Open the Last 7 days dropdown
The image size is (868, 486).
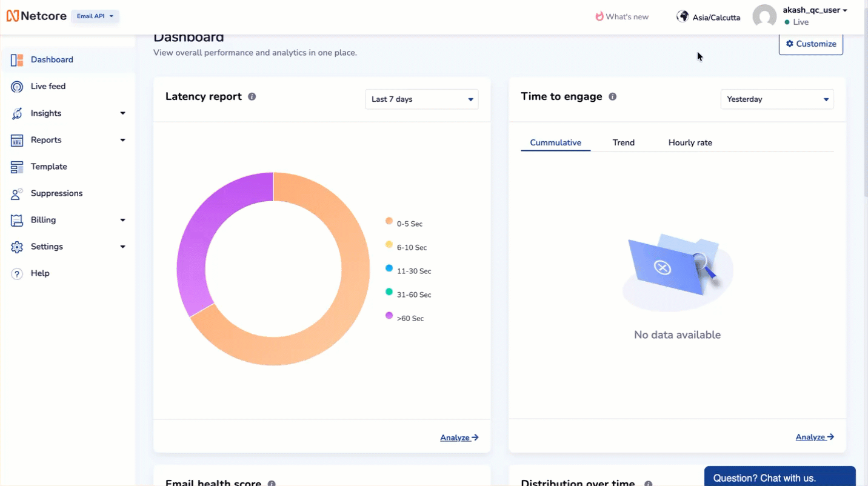tap(421, 99)
